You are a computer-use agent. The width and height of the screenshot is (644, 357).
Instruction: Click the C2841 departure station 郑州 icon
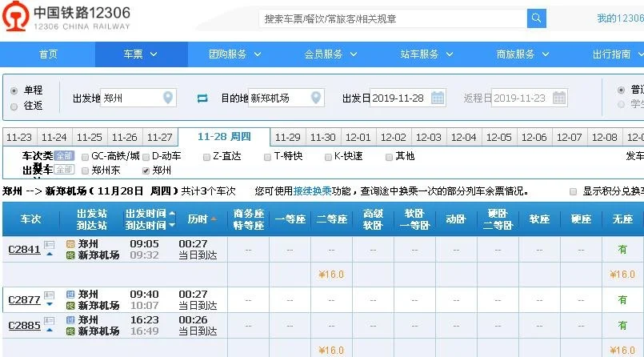click(x=70, y=244)
